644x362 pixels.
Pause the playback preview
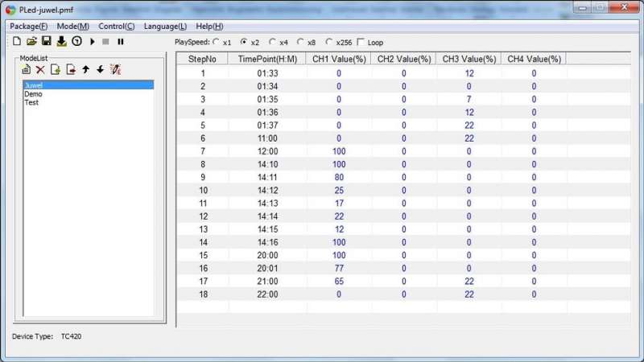click(121, 41)
